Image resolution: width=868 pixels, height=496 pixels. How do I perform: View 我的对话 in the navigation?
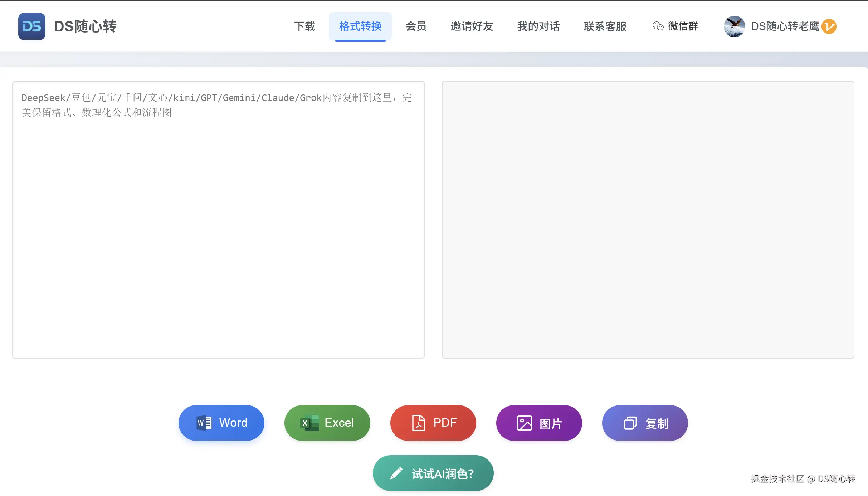tap(538, 26)
